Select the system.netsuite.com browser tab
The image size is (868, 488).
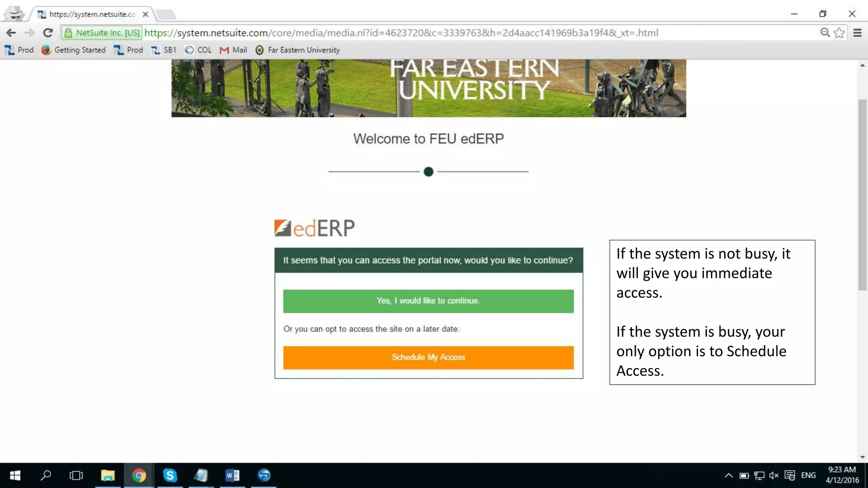pos(91,14)
